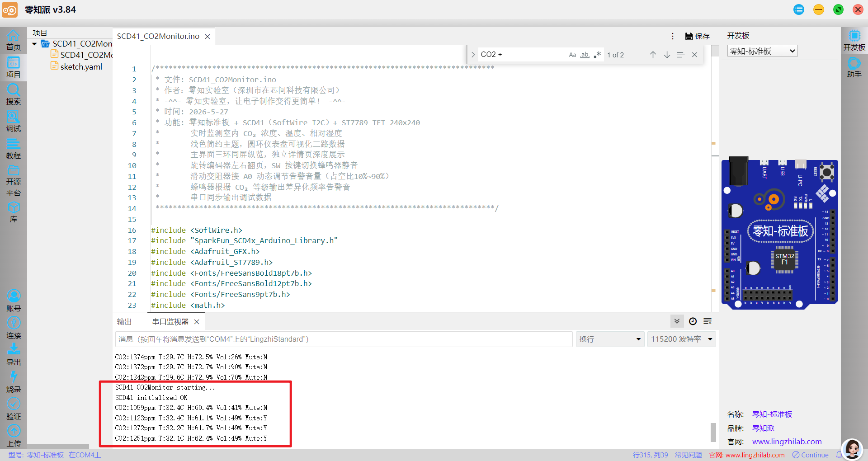This screenshot has width=868, height=461.
Task: Open the 搜索 search sidebar icon
Action: point(13,94)
